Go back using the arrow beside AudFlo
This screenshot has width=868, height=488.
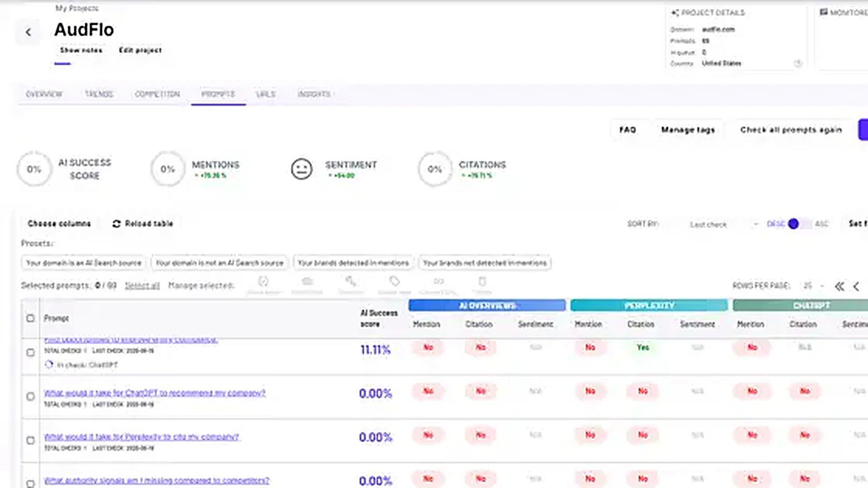pyautogui.click(x=28, y=32)
